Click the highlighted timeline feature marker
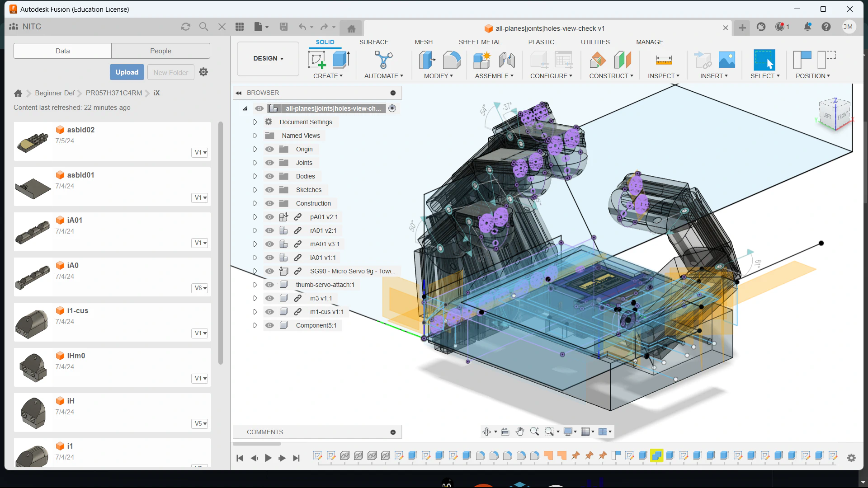 (656, 455)
